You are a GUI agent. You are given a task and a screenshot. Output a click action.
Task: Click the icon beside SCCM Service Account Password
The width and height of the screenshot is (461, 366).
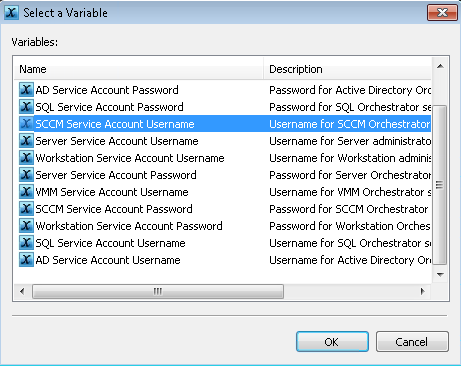(26, 209)
